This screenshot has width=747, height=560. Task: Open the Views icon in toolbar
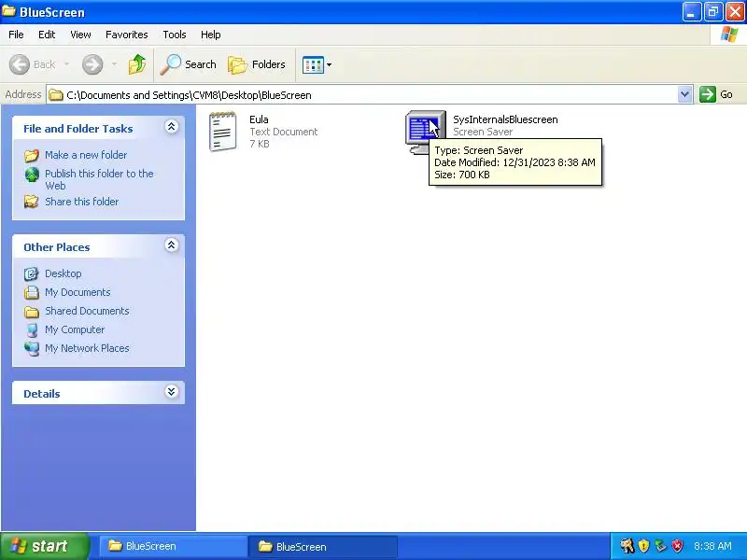click(x=313, y=64)
